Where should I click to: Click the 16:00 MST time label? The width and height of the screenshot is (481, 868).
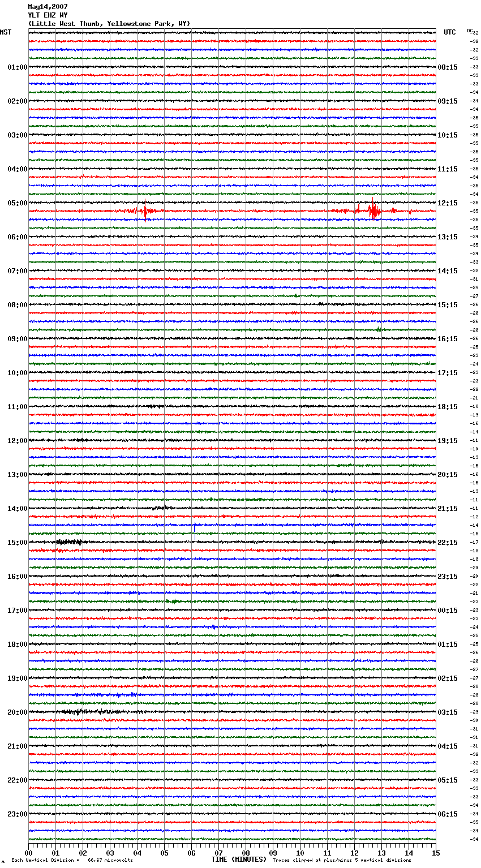[x=18, y=577]
